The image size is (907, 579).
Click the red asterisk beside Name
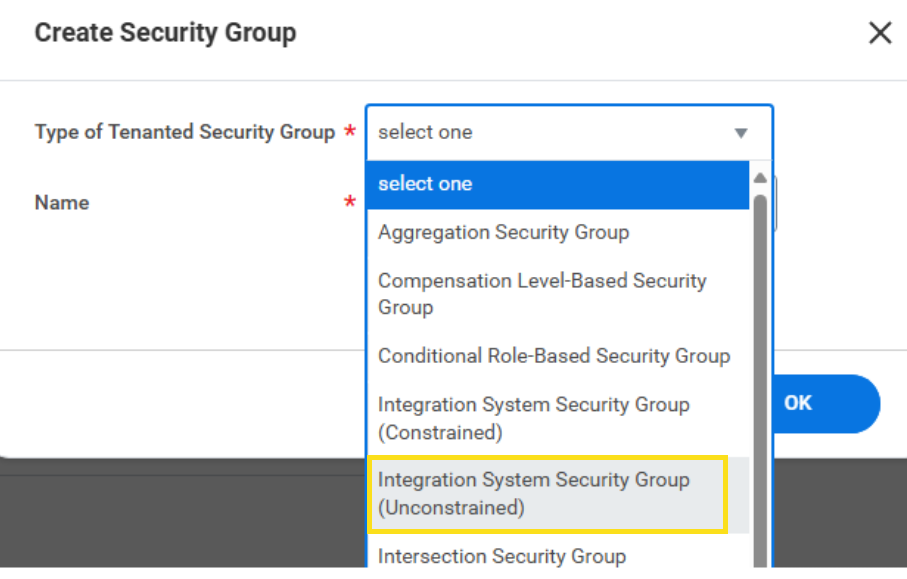click(x=348, y=202)
